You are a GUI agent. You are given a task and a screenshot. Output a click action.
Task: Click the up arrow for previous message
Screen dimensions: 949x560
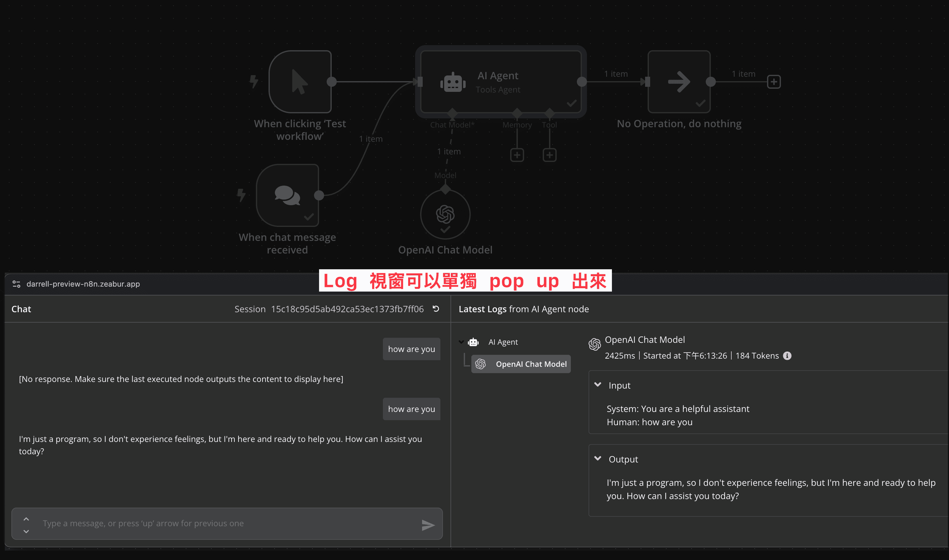pos(26,519)
